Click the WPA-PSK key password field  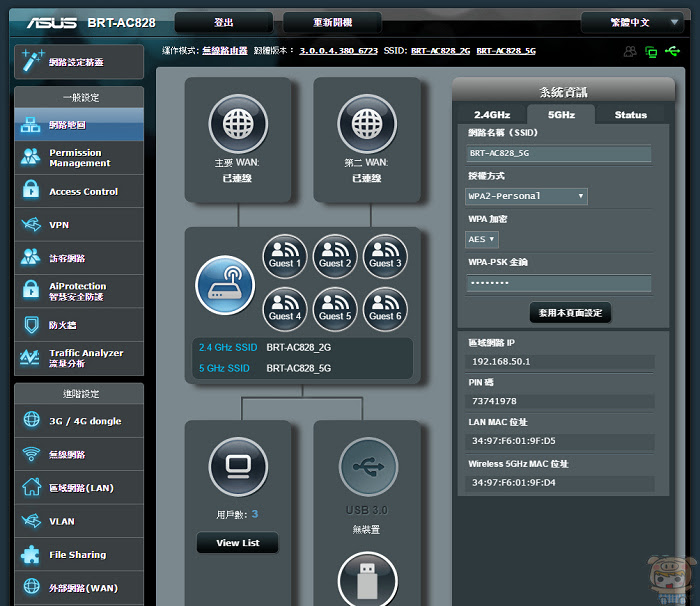click(559, 283)
